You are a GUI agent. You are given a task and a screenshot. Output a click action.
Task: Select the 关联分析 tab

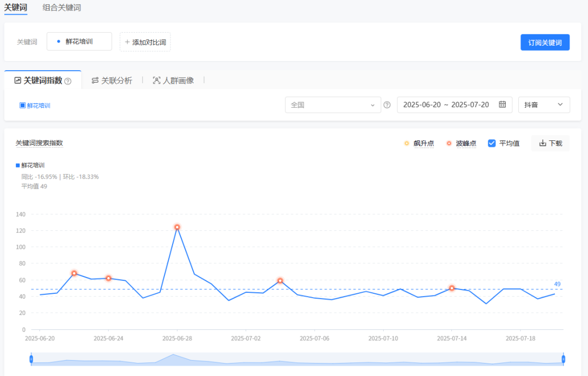pos(112,81)
